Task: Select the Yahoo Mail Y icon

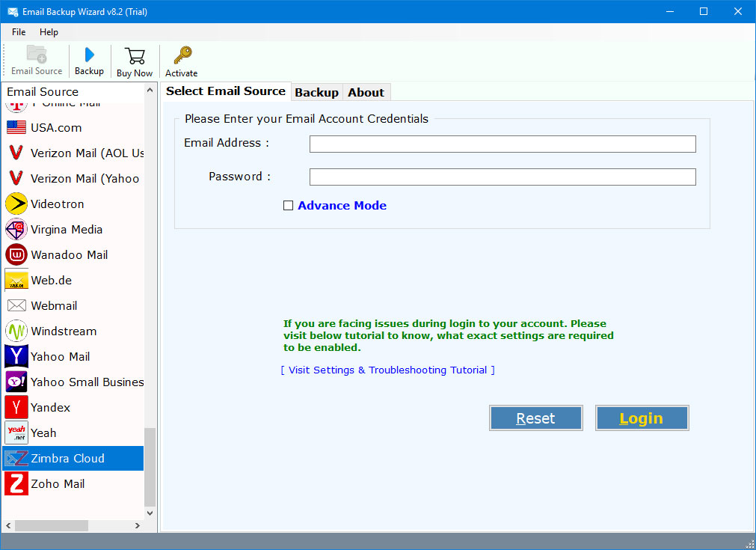Action: [16, 356]
